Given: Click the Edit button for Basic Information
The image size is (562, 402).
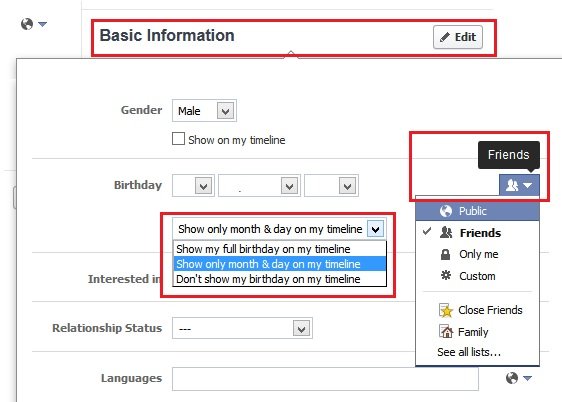Looking at the screenshot, I should tap(458, 37).
